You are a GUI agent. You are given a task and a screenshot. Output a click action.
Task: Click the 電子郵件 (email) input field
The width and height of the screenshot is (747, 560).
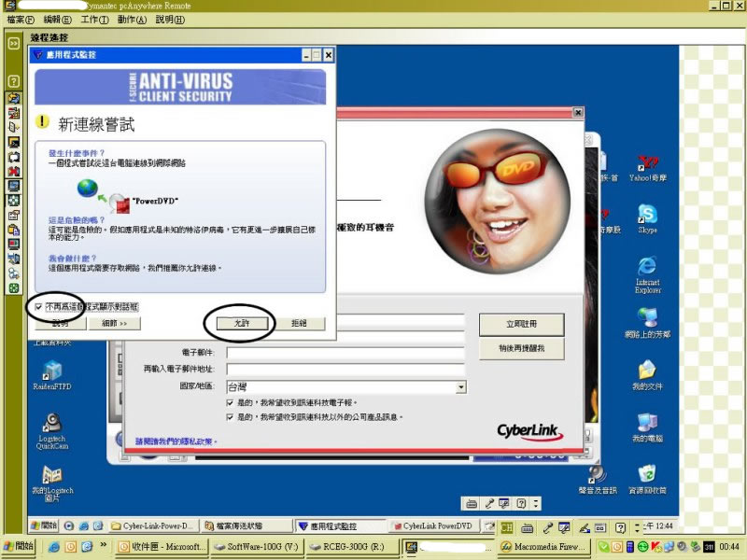tap(345, 353)
